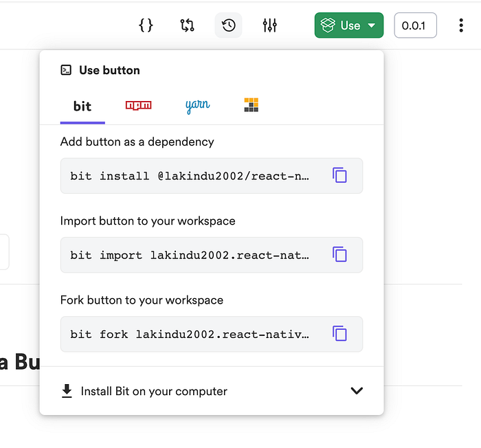481x448 pixels.
Task: Click the terminal icon beside Use button
Action: pos(66,70)
